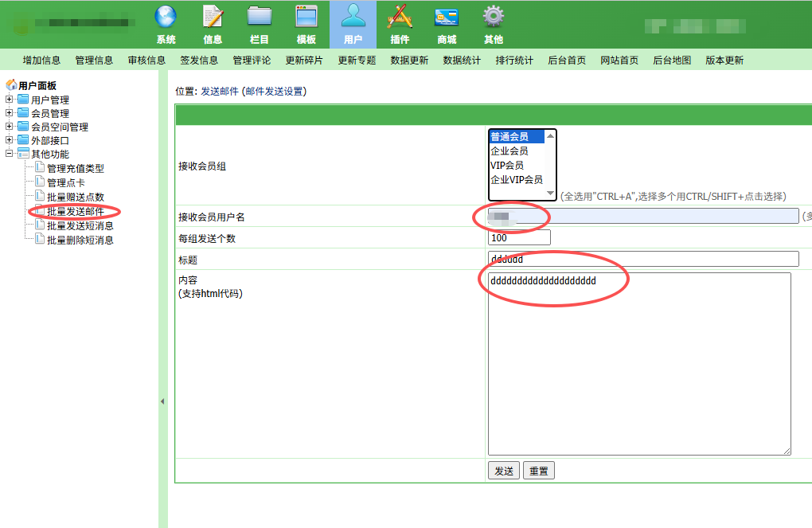Image resolution: width=812 pixels, height=528 pixels.
Task: Click page icon beside 批量发送短消息
Action: [40, 225]
